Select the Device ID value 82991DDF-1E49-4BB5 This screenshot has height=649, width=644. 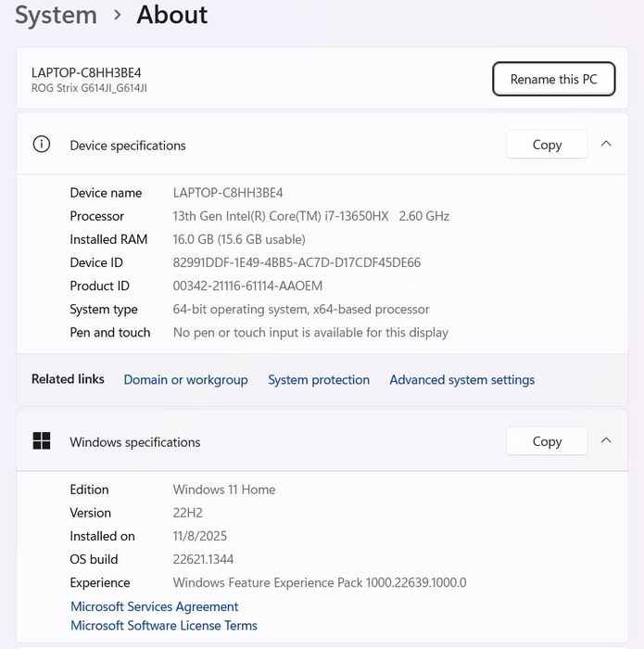[x=297, y=262]
